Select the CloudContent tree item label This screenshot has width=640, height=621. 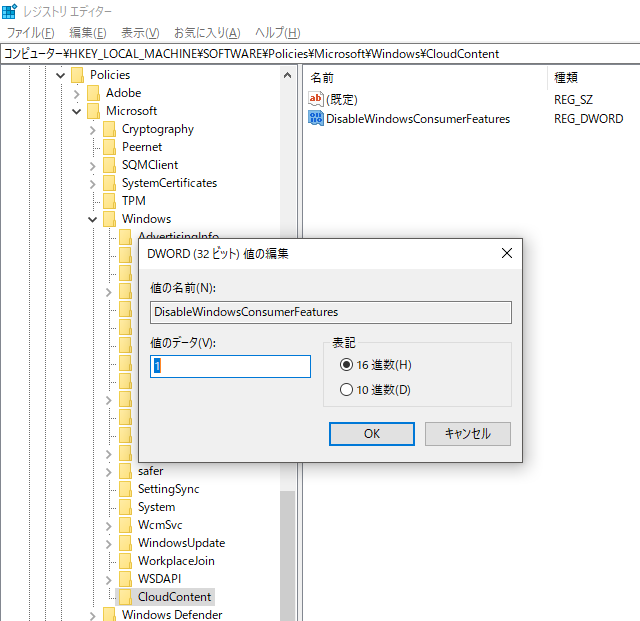coord(174,597)
